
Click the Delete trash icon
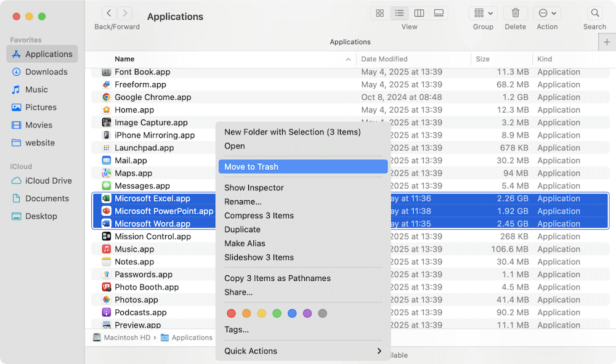point(515,12)
